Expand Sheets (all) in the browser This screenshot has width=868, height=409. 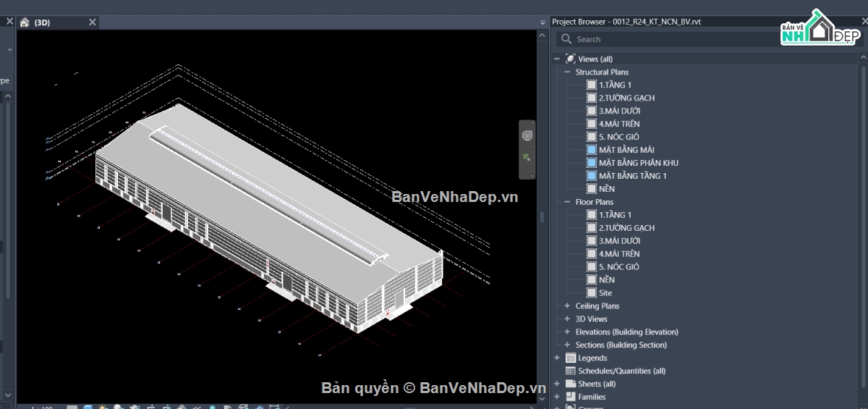coord(557,384)
